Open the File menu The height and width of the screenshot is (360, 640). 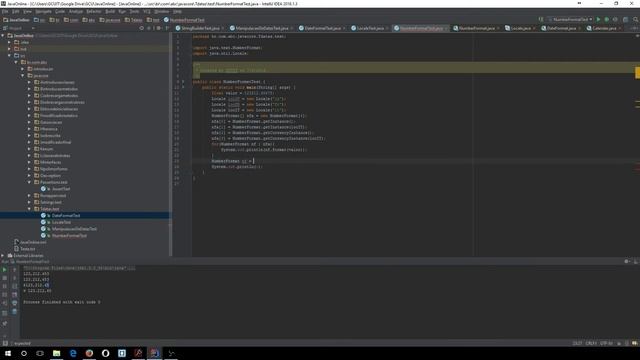coord(5,11)
